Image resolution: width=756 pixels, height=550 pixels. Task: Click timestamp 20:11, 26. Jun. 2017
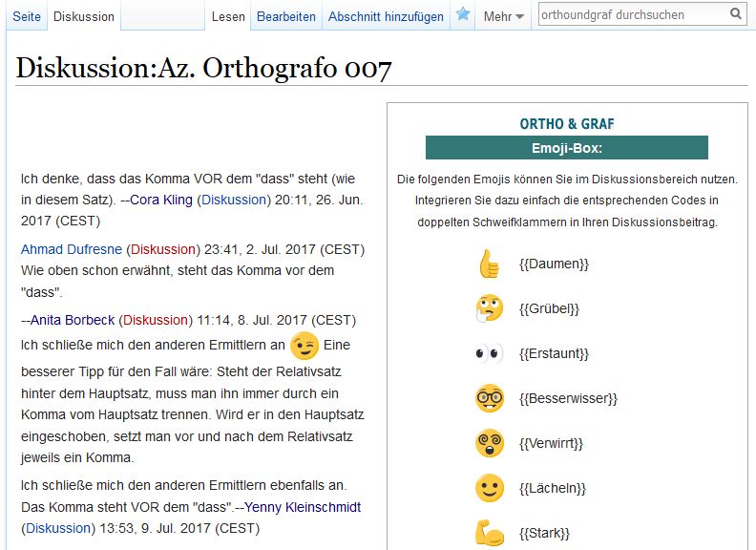point(191,210)
